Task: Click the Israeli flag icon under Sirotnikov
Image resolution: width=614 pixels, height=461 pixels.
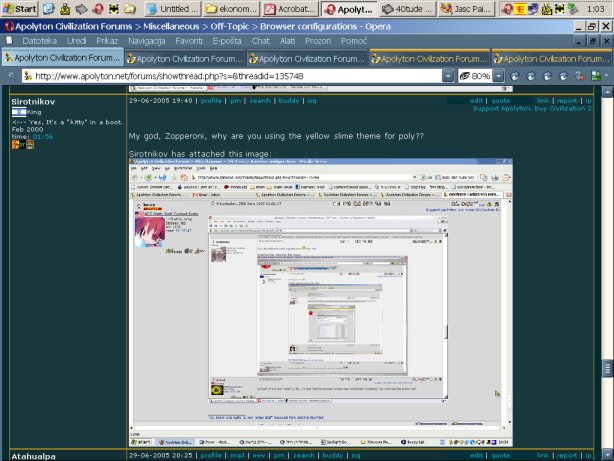Action: 17,113
